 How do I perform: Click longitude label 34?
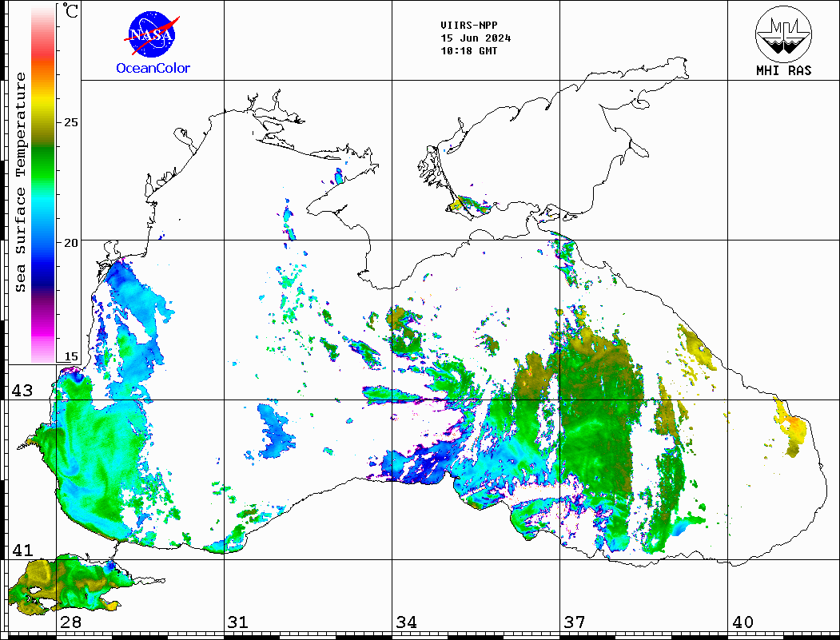pos(406,622)
